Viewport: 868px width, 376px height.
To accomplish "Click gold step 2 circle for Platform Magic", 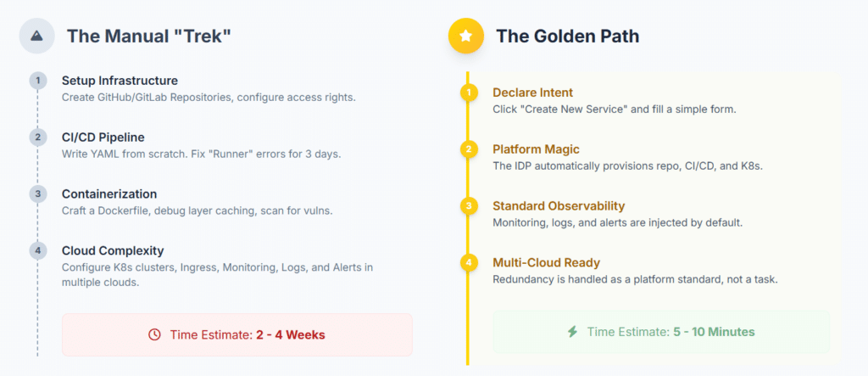I will (468, 149).
